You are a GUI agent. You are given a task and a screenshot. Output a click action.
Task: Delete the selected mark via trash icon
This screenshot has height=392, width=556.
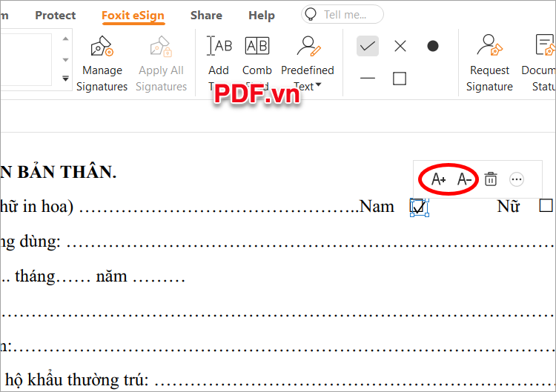(x=491, y=179)
